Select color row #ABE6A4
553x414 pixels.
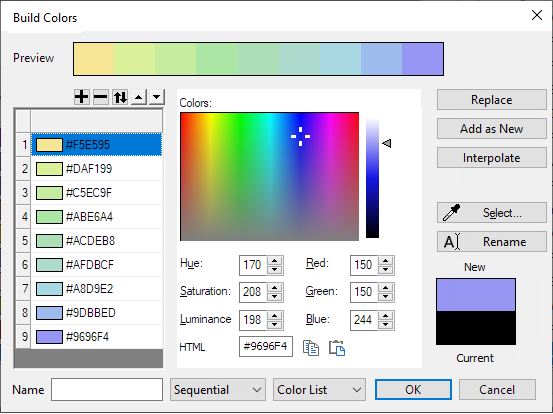[97, 217]
